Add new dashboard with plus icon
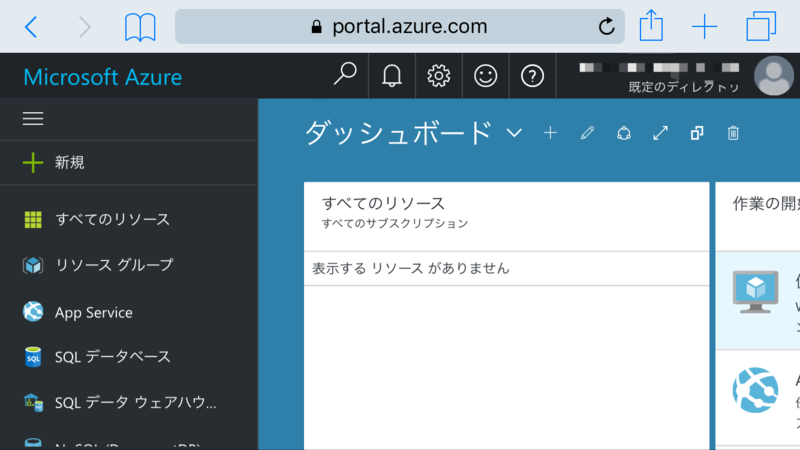Image resolution: width=800 pixels, height=450 pixels. tap(551, 133)
